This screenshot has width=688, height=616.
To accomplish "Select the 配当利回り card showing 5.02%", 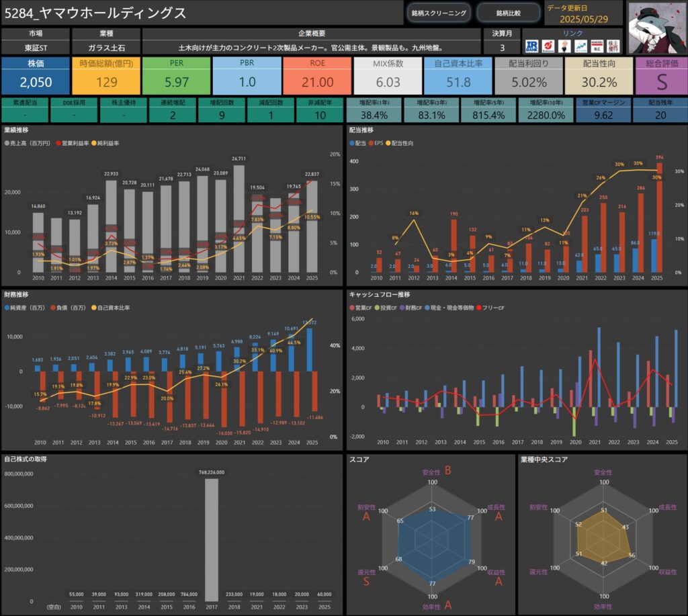I will [529, 75].
